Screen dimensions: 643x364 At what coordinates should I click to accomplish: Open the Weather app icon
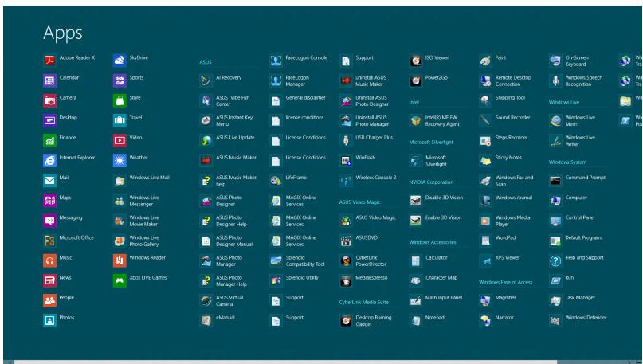pos(120,160)
